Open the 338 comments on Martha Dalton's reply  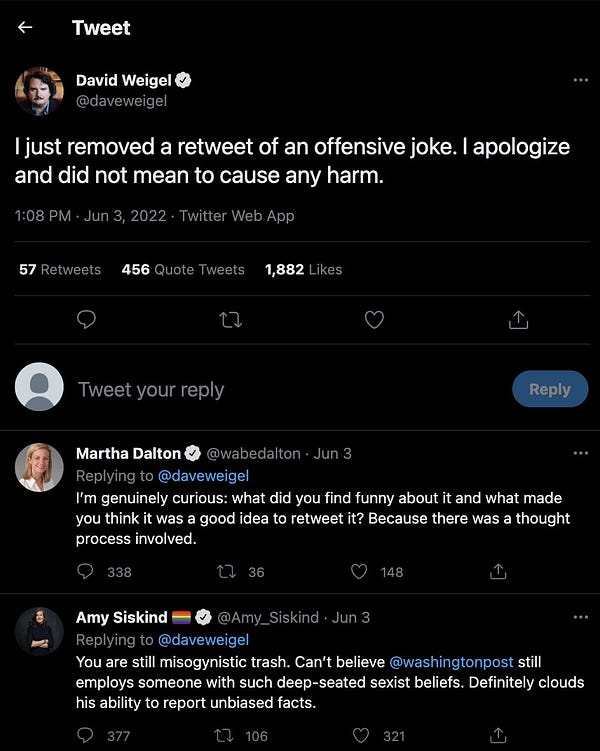click(x=85, y=571)
